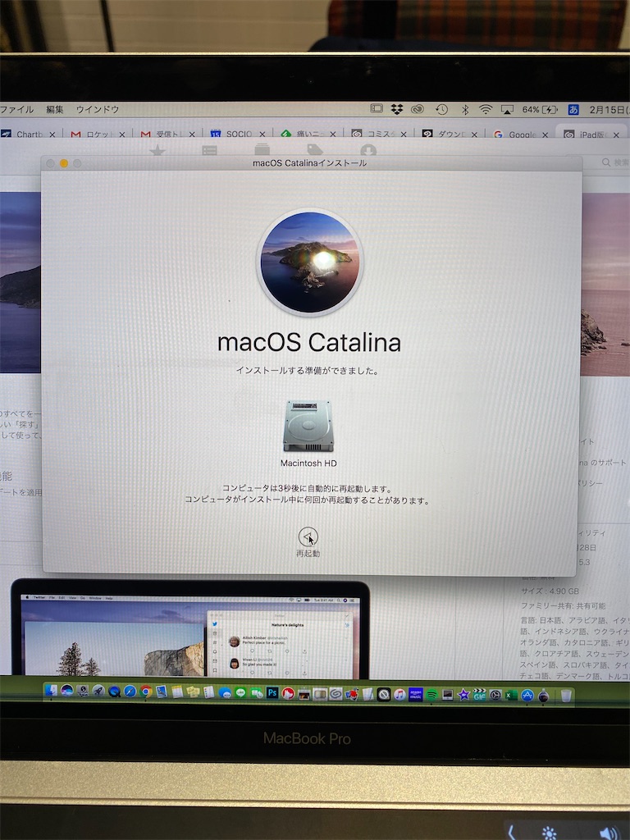
Task: Open Spotify from the Dock
Action: (x=431, y=695)
